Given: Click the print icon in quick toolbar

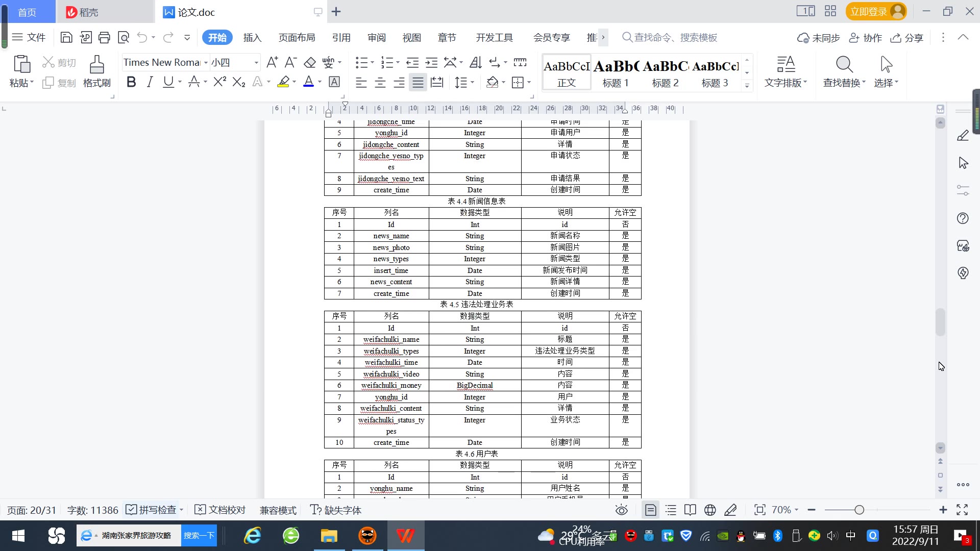Looking at the screenshot, I should (104, 37).
